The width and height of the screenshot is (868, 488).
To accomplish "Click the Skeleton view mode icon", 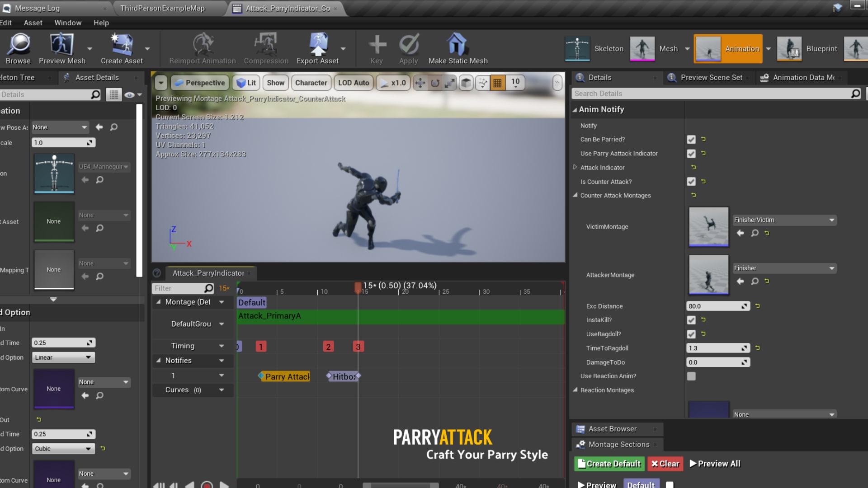I will (577, 48).
